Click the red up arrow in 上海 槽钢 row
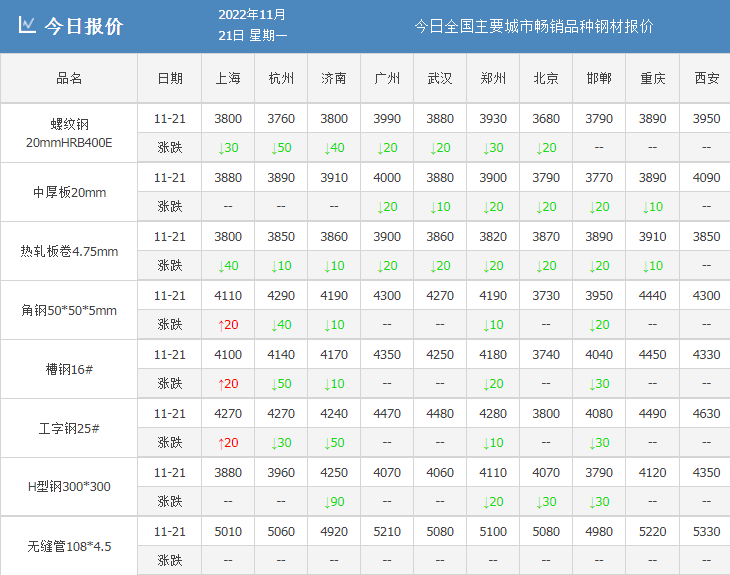Image resolution: width=730 pixels, height=575 pixels. tap(221, 384)
